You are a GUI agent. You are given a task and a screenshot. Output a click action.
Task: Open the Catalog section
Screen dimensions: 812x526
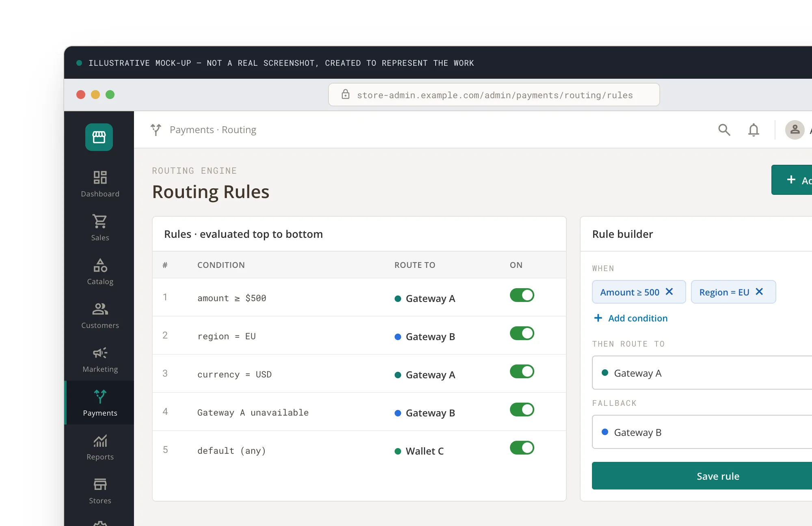pos(100,271)
